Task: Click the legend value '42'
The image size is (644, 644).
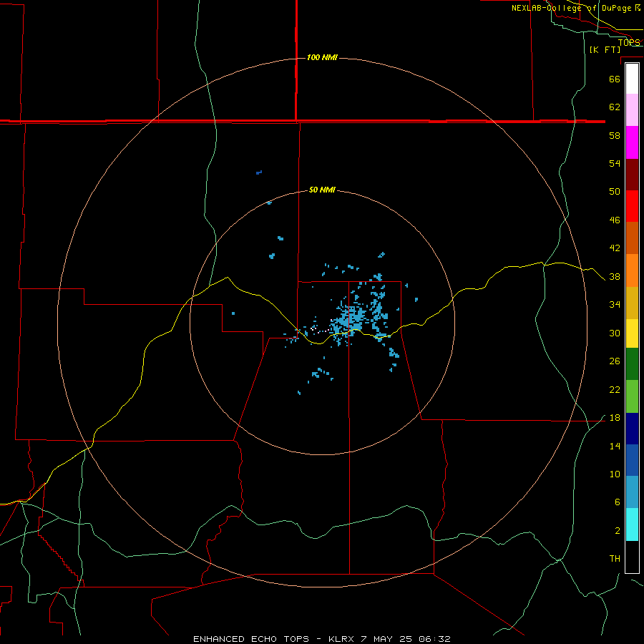Action: 615,248
